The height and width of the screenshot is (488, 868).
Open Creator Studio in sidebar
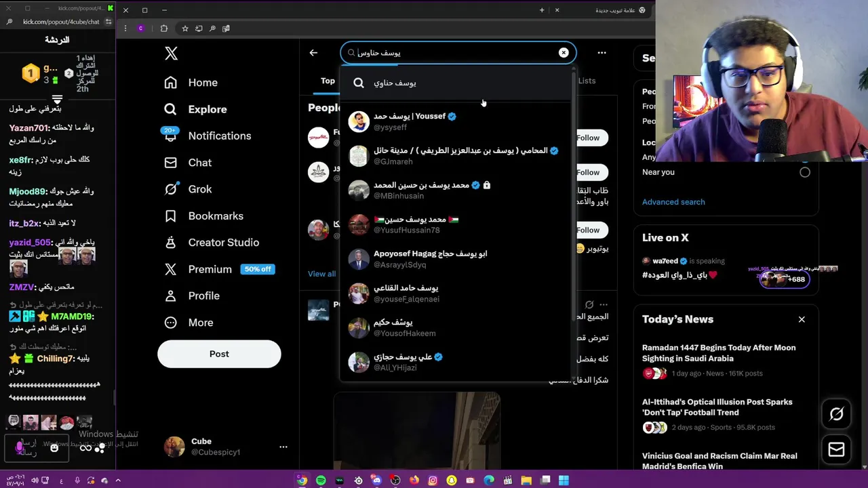(x=212, y=243)
